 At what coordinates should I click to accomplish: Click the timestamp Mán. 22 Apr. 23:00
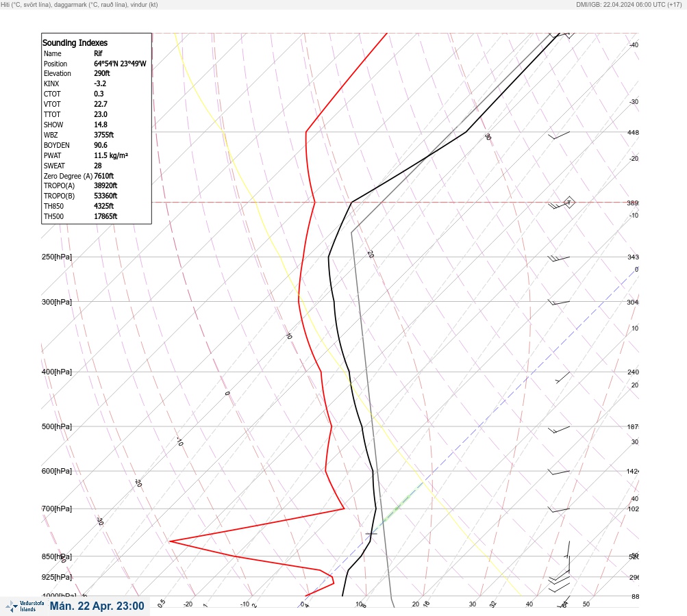[x=97, y=606]
